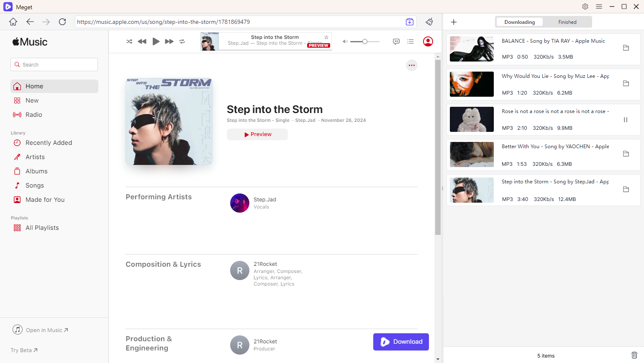Click the vertical scrollbar thumb in browser

pyautogui.click(x=438, y=147)
